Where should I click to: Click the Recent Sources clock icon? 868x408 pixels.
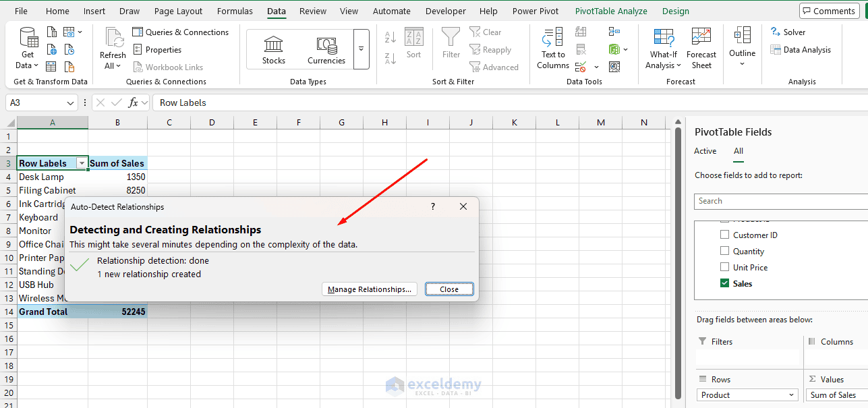[69, 50]
